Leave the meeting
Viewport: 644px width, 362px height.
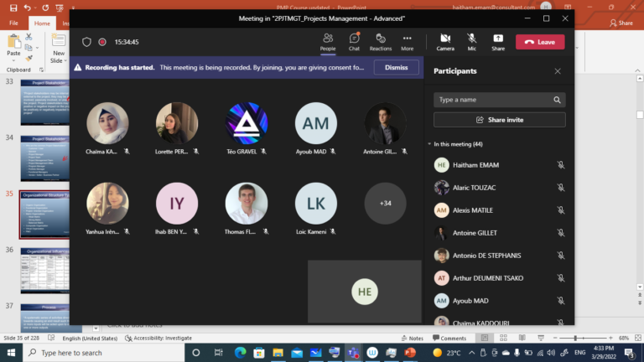tap(540, 42)
